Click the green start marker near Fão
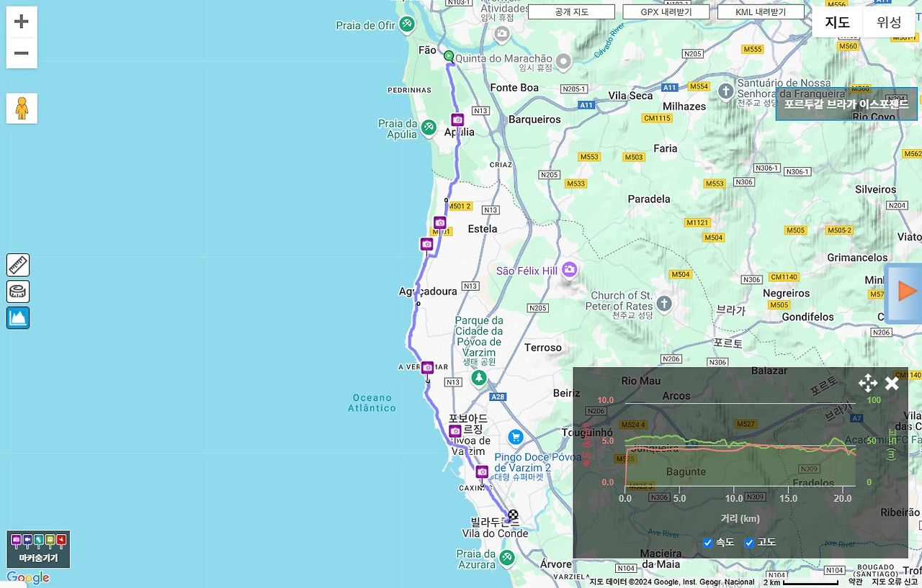 pos(449,55)
